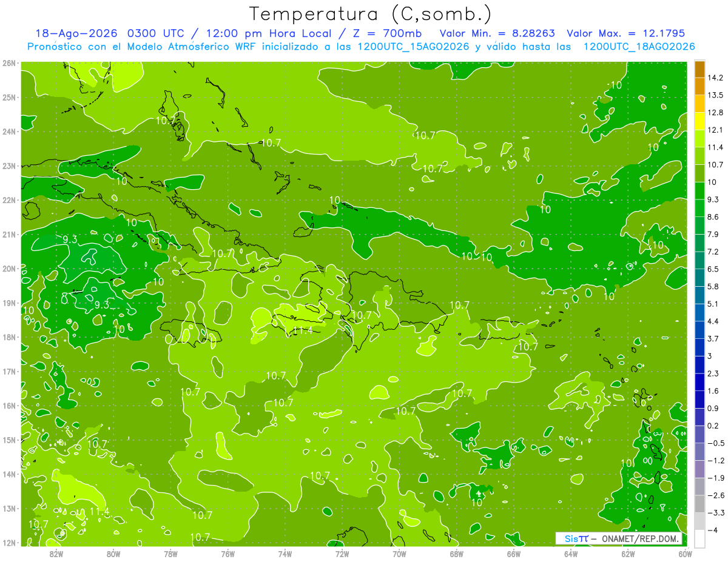728x562 pixels.
Task: Click the color scale value 14.2
Action: pyautogui.click(x=715, y=78)
